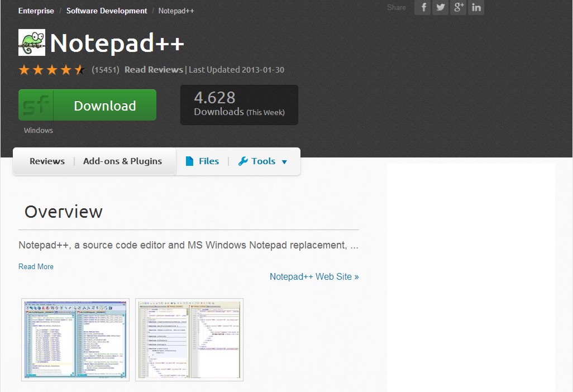Click the Google+ share icon
Screen dimensions: 573x392
[x=459, y=7]
